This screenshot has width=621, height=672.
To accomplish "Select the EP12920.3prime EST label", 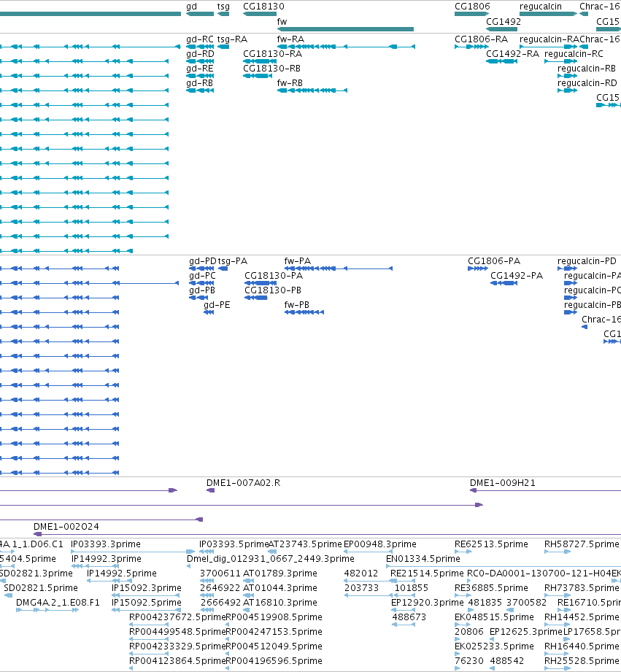I will [428, 603].
